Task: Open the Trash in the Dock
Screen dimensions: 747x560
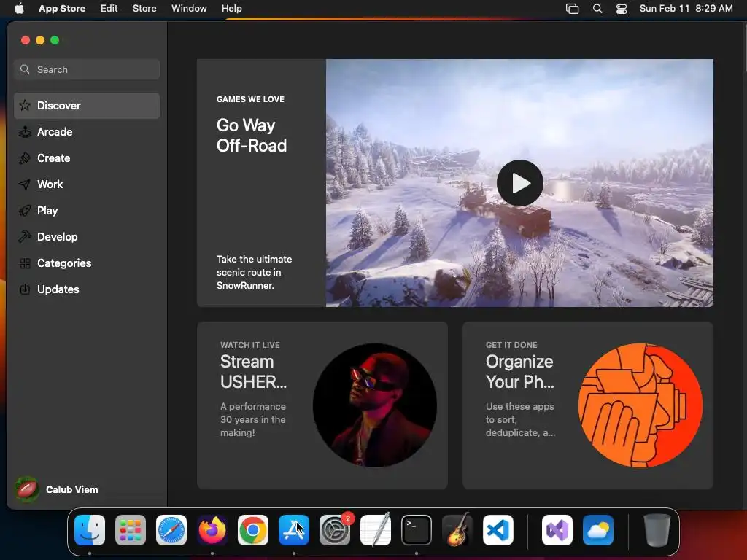Action: tap(657, 530)
